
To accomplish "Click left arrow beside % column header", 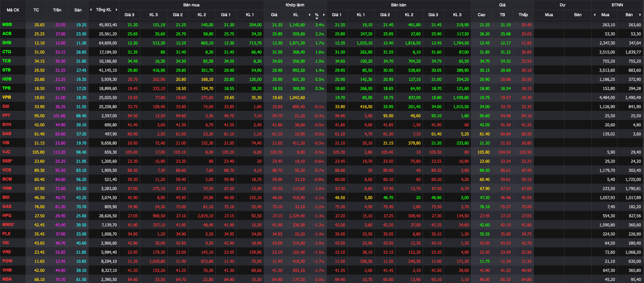I will [310, 15].
